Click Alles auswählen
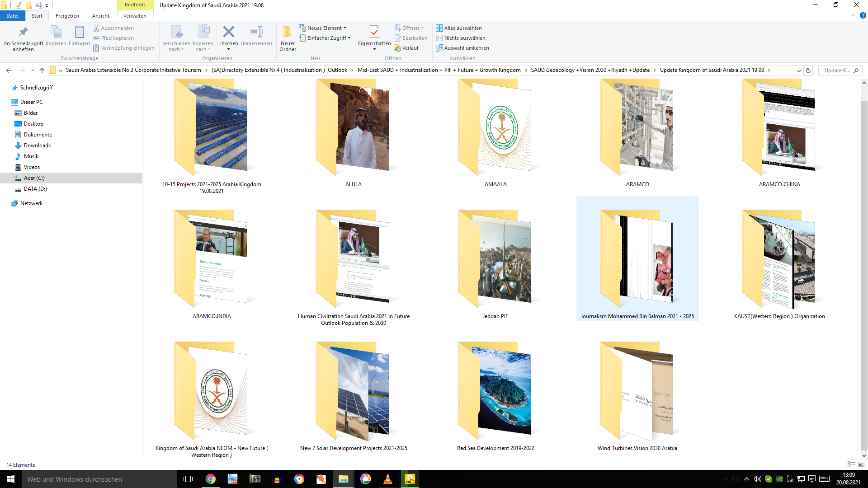 pyautogui.click(x=459, y=28)
